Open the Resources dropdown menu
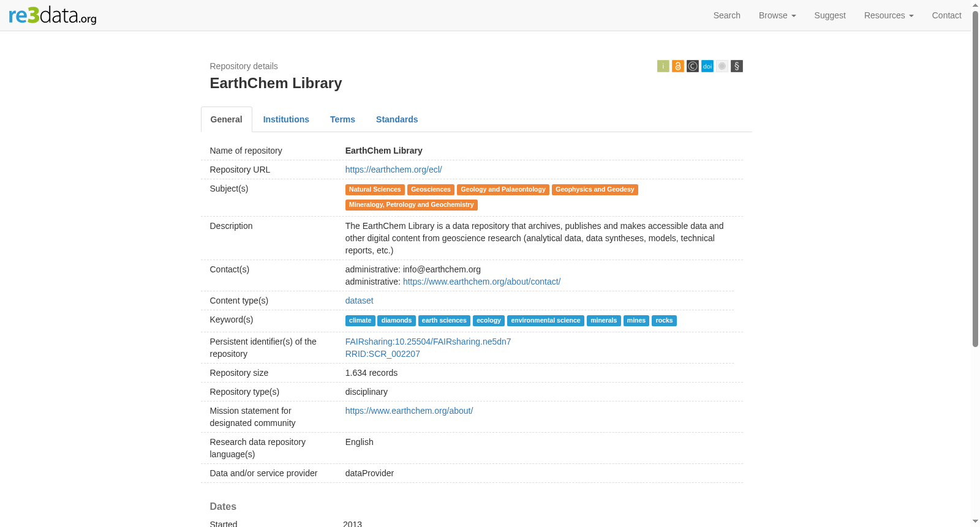Viewport: 980px width, 527px height. pos(889,15)
